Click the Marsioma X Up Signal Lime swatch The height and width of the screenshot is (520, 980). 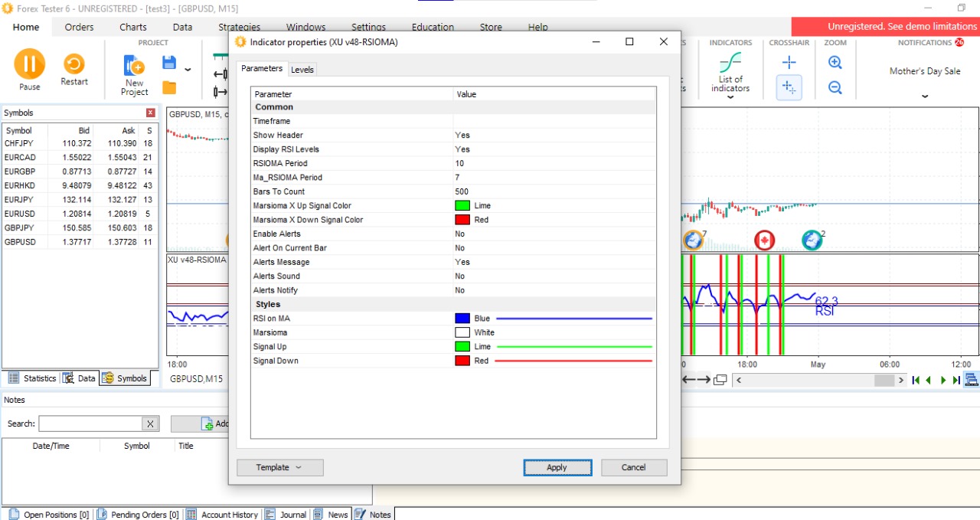[x=462, y=206]
